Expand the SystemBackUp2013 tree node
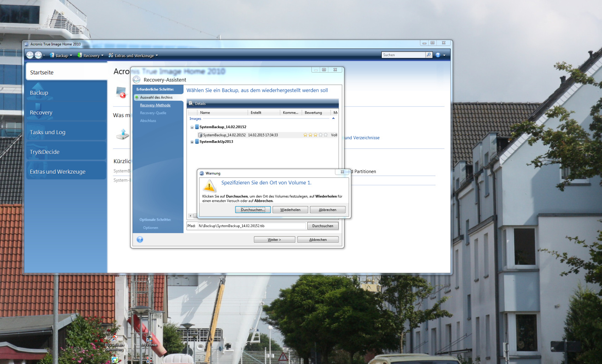 pos(192,142)
